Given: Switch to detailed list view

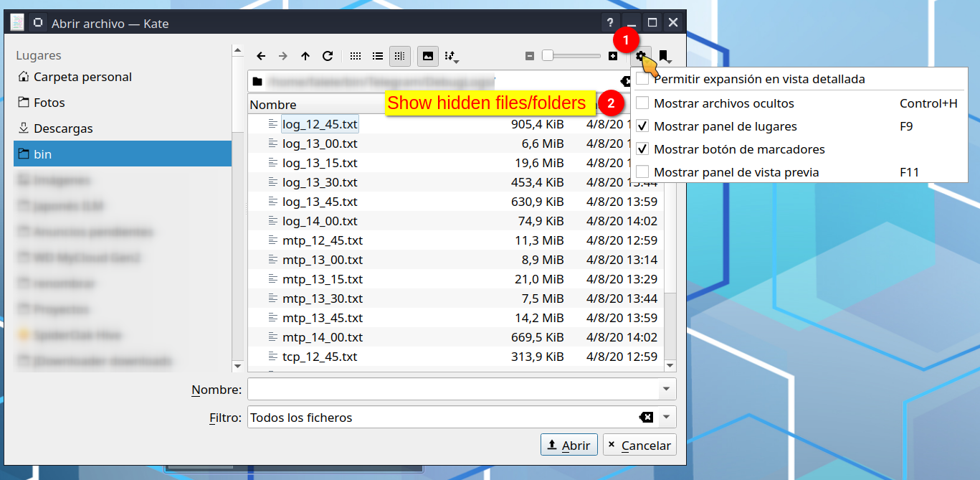Looking at the screenshot, I should [378, 56].
